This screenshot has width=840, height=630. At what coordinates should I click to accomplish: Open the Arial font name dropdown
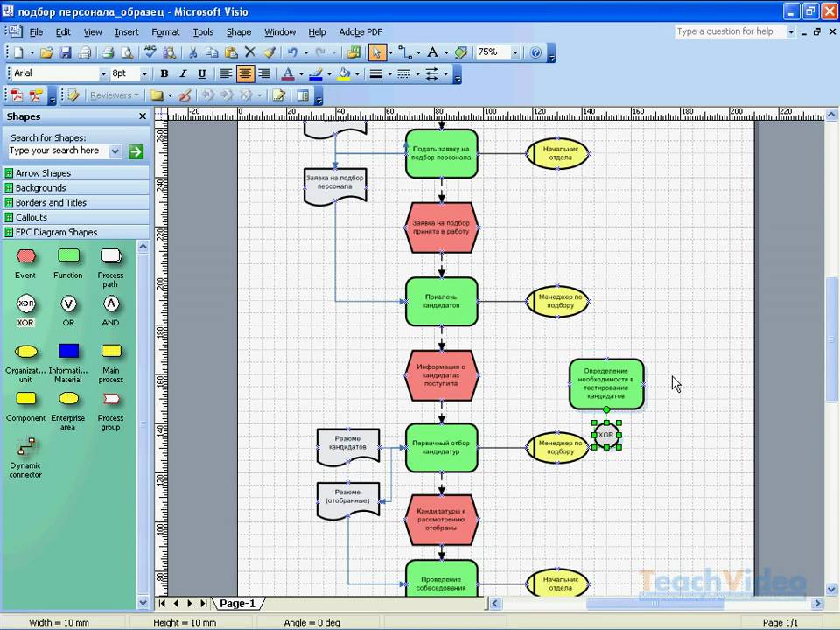click(x=103, y=73)
